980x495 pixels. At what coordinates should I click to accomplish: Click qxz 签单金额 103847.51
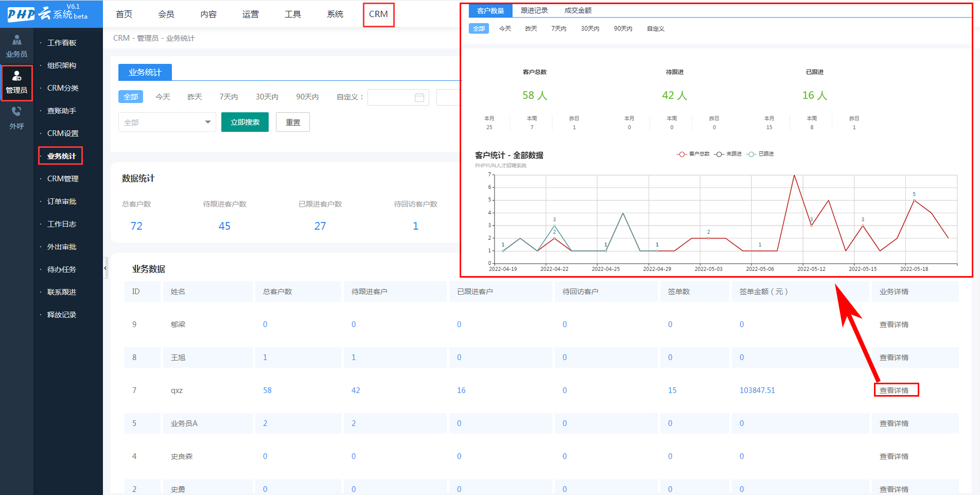point(757,390)
